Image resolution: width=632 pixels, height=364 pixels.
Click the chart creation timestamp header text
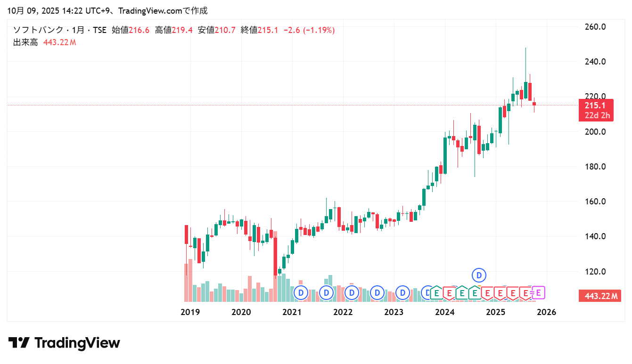click(x=107, y=10)
